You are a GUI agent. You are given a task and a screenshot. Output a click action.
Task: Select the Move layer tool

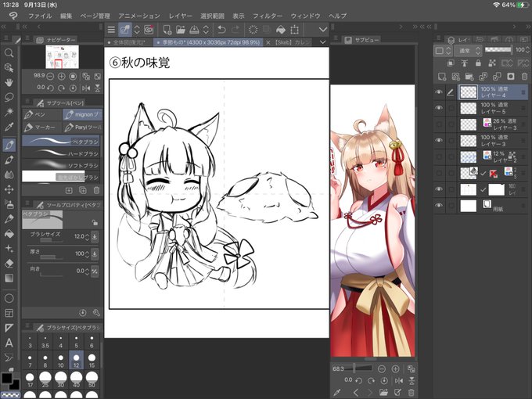[9, 189]
